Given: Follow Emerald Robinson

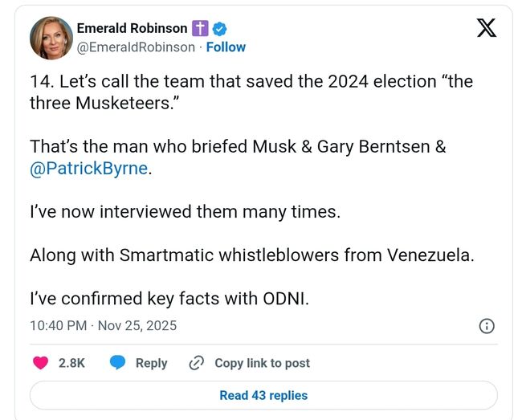Looking at the screenshot, I should (x=226, y=47).
